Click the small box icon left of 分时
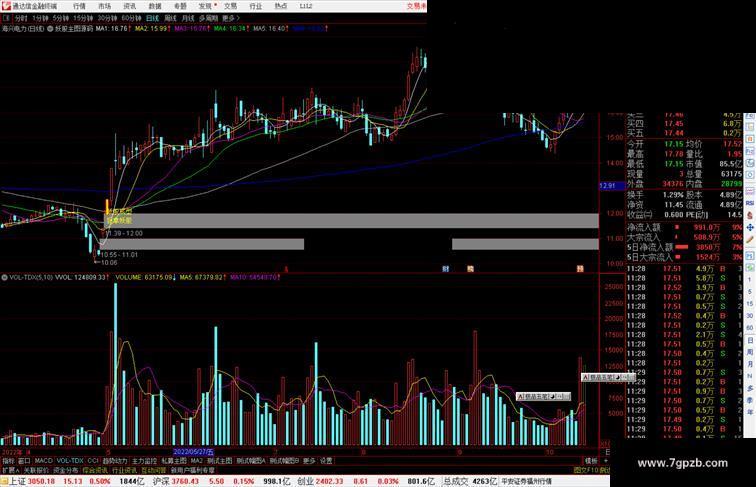 pyautogui.click(x=6, y=18)
